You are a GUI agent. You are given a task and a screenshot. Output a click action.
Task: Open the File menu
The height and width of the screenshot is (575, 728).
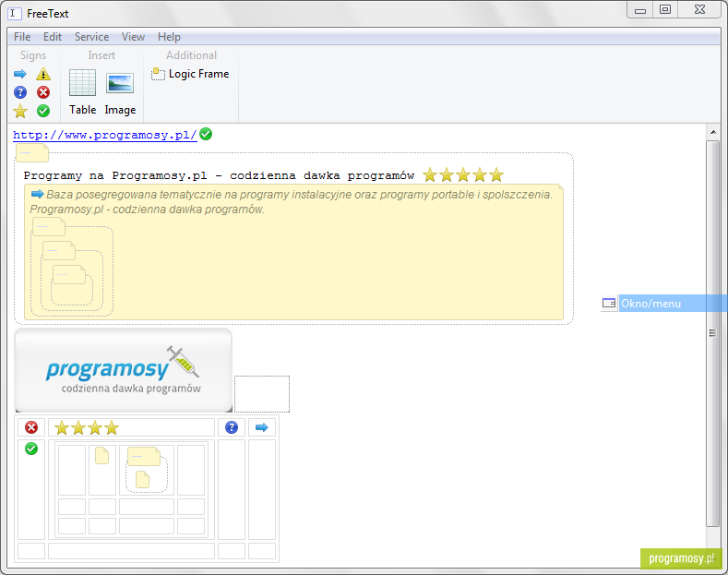coord(22,37)
